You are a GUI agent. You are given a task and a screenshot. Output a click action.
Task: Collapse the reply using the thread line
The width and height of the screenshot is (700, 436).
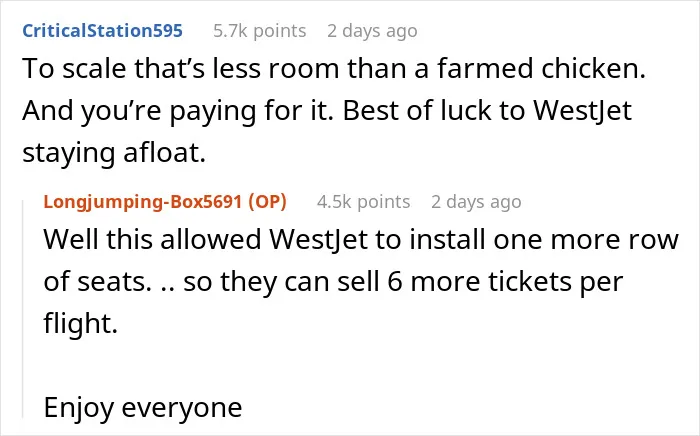click(23, 309)
